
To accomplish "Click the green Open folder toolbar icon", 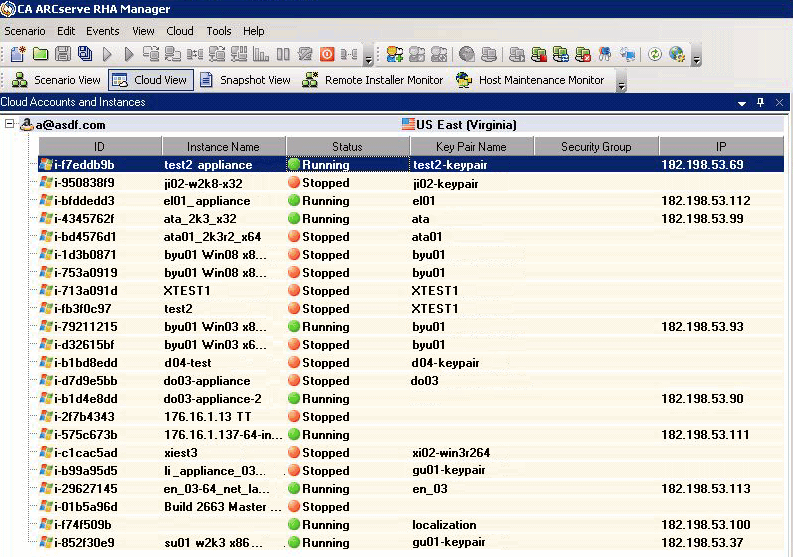I will pyautogui.click(x=40, y=54).
